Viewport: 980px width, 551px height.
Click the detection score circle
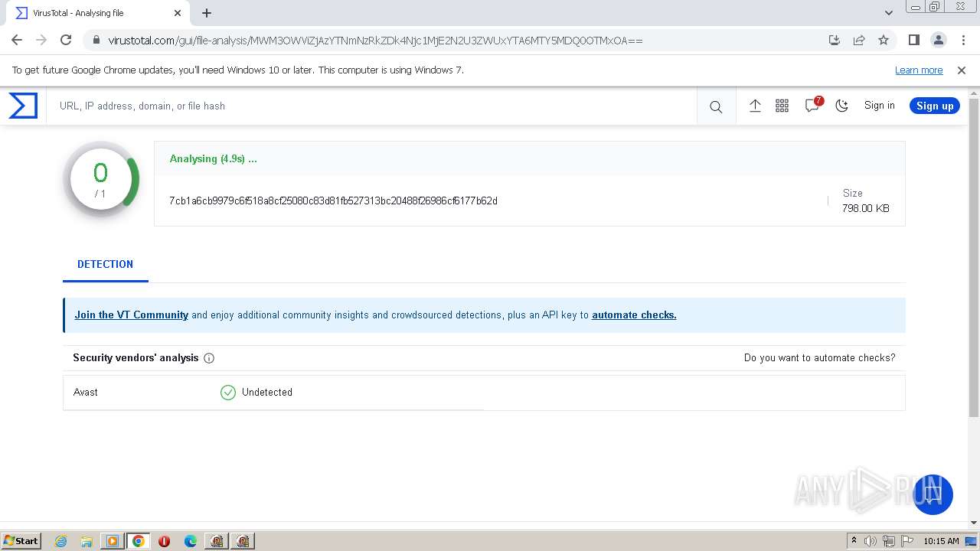[x=100, y=180]
